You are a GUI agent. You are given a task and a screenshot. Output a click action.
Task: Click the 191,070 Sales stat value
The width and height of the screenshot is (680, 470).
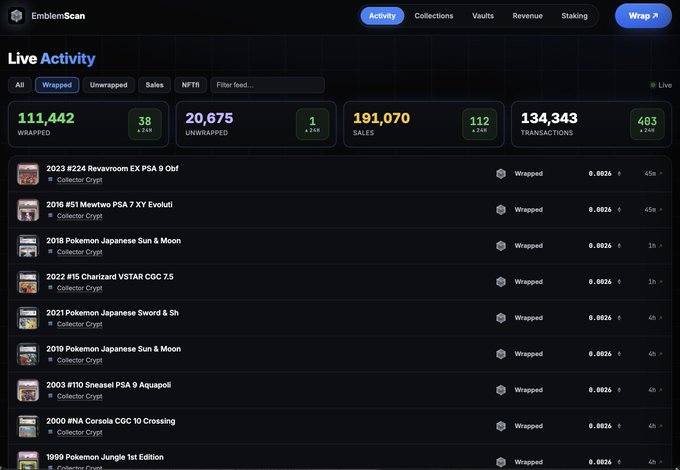click(x=381, y=118)
